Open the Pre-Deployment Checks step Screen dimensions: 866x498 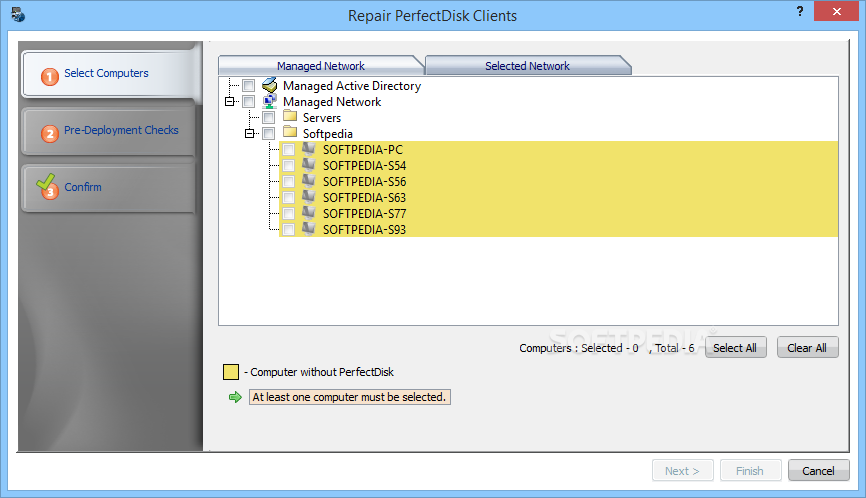(109, 131)
